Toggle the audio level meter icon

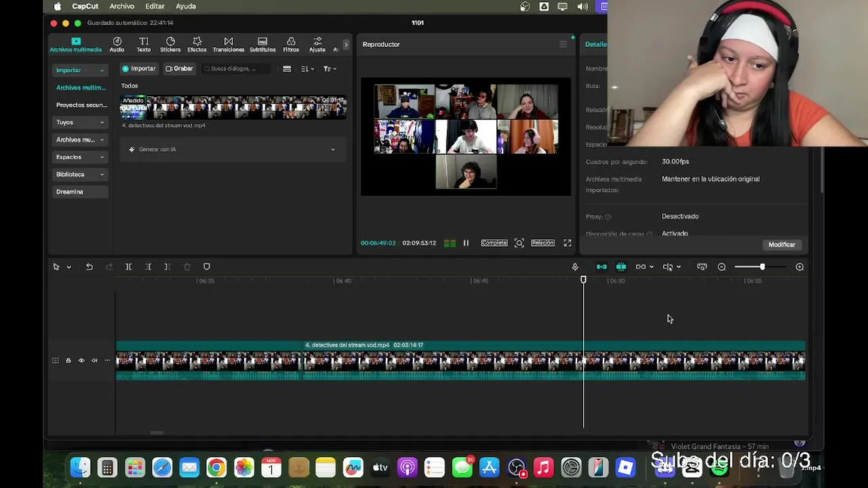point(450,243)
